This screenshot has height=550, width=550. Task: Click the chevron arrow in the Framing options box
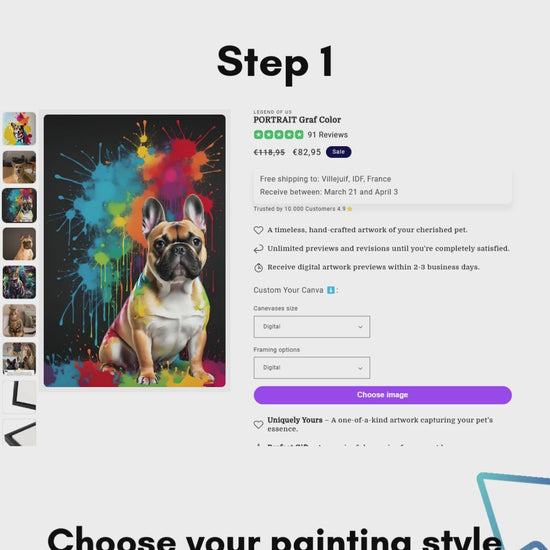[360, 368]
